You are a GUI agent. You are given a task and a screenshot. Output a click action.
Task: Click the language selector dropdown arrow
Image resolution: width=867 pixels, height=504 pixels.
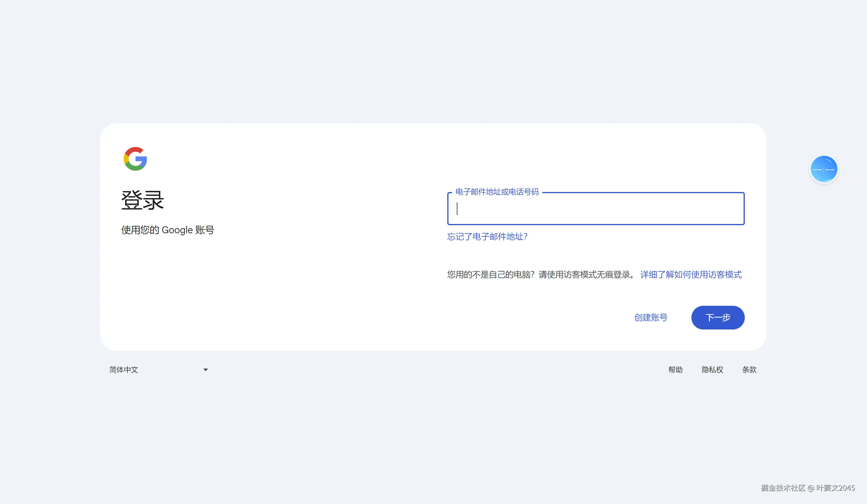(x=205, y=370)
